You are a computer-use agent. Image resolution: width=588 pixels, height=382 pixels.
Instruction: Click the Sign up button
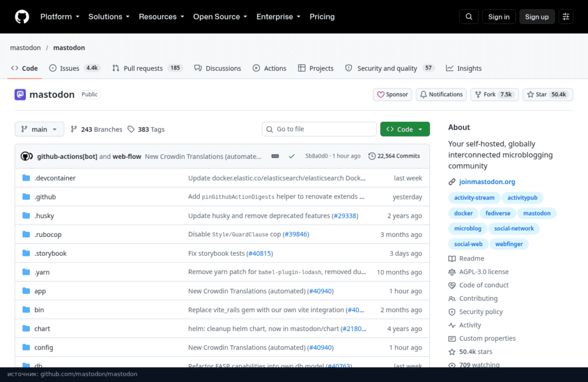pyautogui.click(x=537, y=17)
